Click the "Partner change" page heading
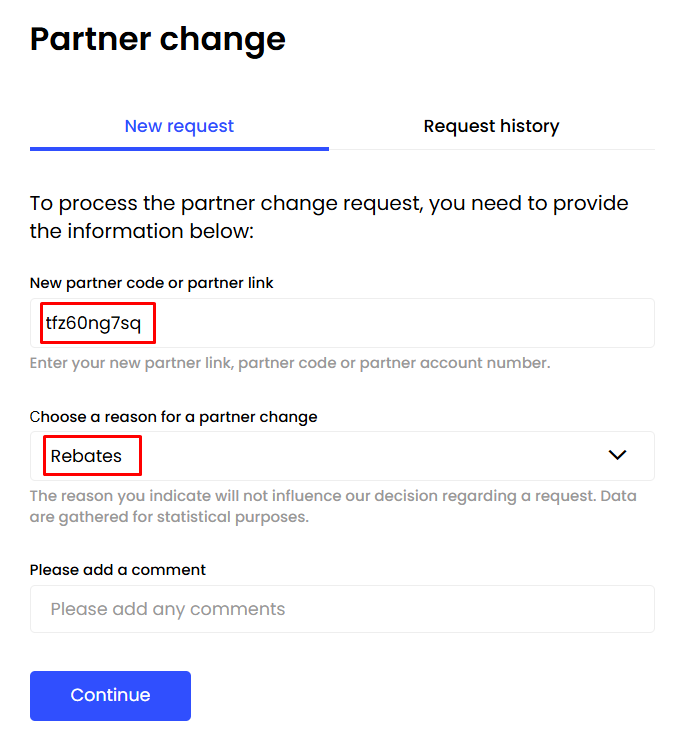Image resolution: width=691 pixels, height=740 pixels. [158, 39]
